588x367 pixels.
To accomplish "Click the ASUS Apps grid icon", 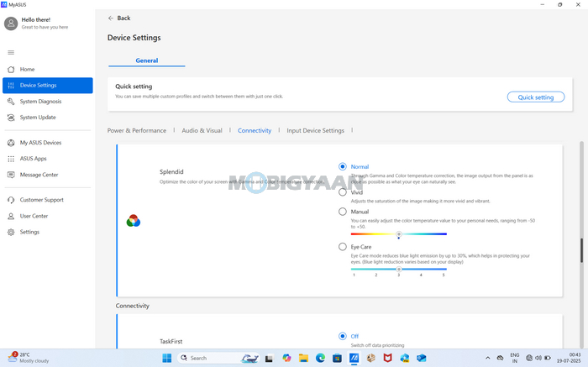I will (x=11, y=159).
